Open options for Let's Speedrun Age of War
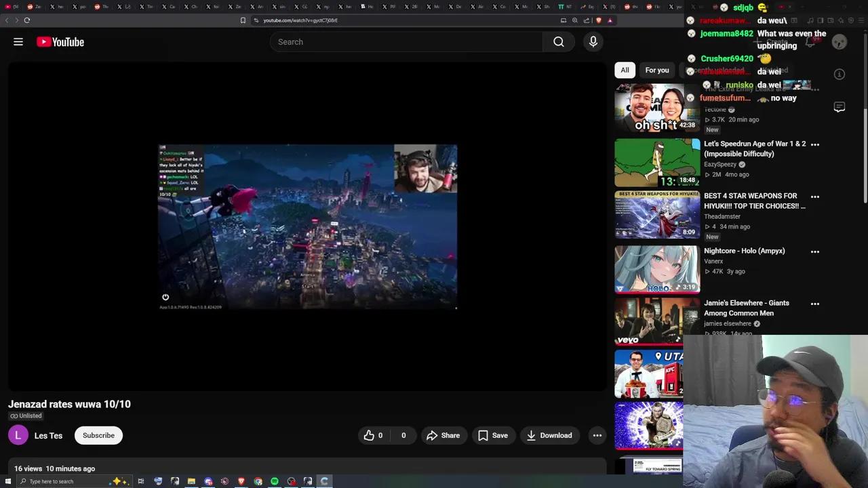The height and width of the screenshot is (488, 868). 815,144
